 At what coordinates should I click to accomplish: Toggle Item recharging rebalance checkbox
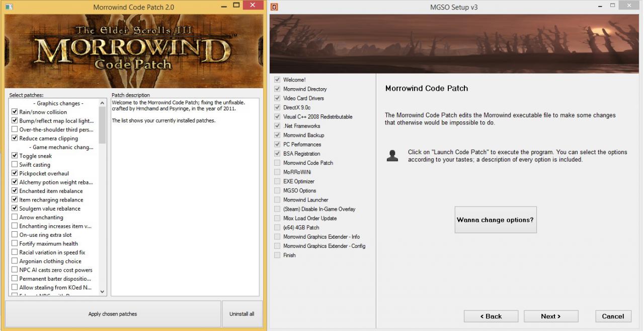click(15, 200)
